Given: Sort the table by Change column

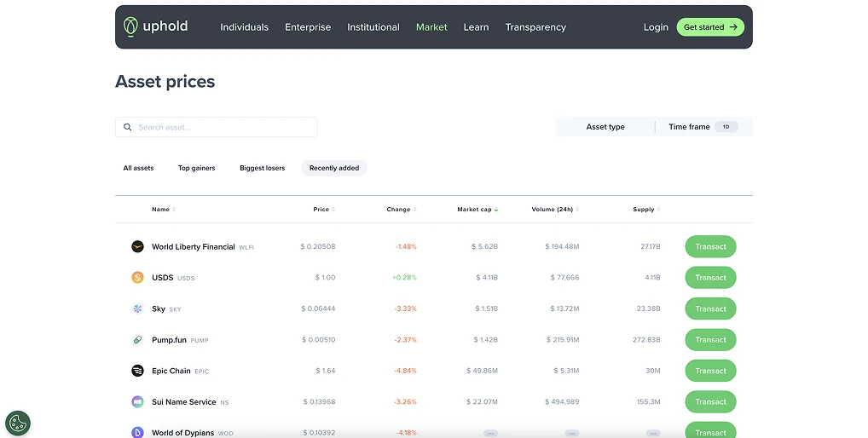Looking at the screenshot, I should click(402, 210).
